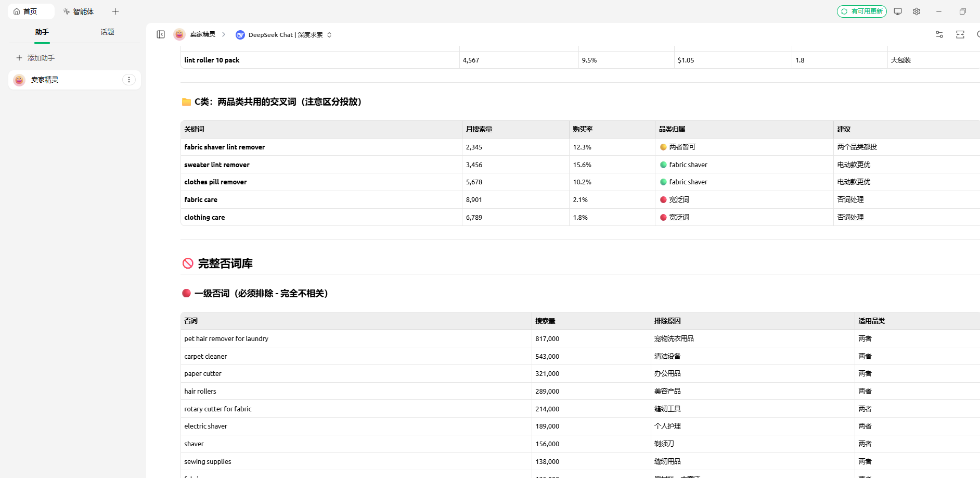Click the monitor display icon in title bar
The height and width of the screenshot is (478, 980).
[898, 11]
